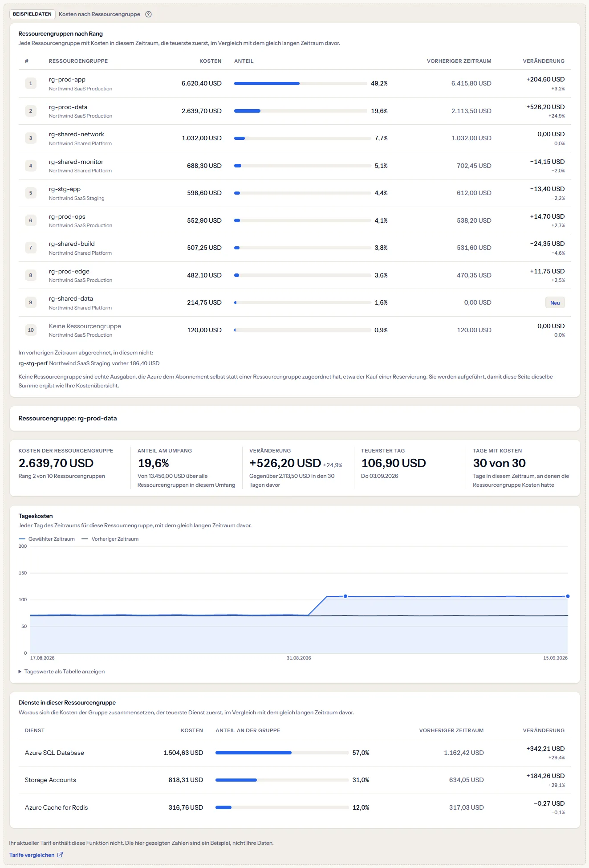Click the 106,90 USD Teuerster Tag value
This screenshot has height=868, width=589.
click(x=394, y=463)
